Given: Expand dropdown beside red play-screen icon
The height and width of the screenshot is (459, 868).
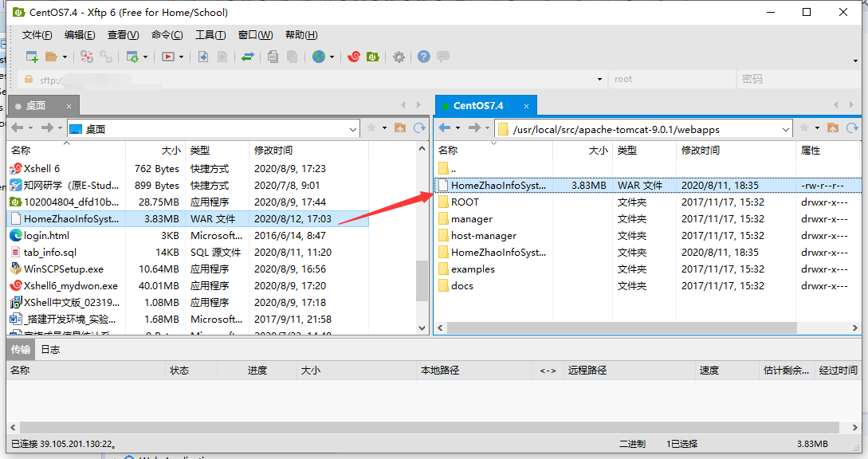Looking at the screenshot, I should click(181, 57).
